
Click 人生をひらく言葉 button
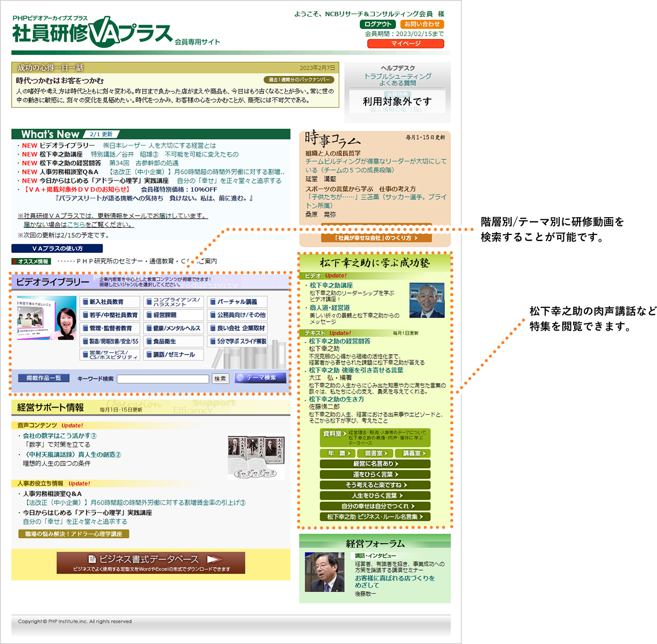coord(375,495)
